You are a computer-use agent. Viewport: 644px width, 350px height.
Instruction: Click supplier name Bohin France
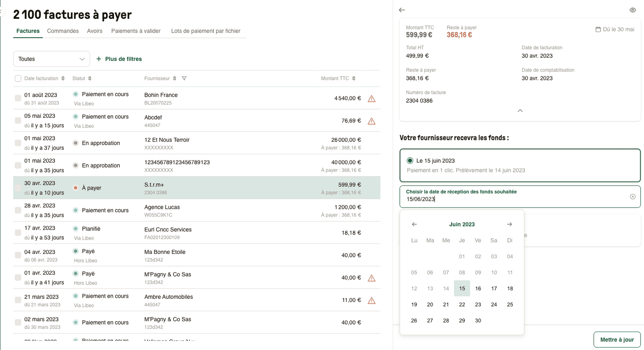pyautogui.click(x=161, y=95)
